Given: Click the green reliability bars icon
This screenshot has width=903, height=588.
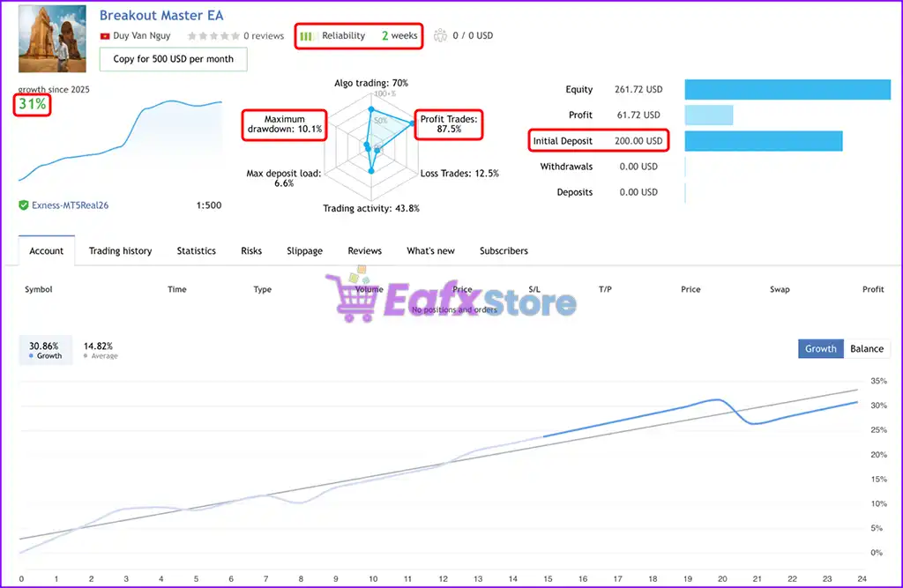Looking at the screenshot, I should [307, 36].
